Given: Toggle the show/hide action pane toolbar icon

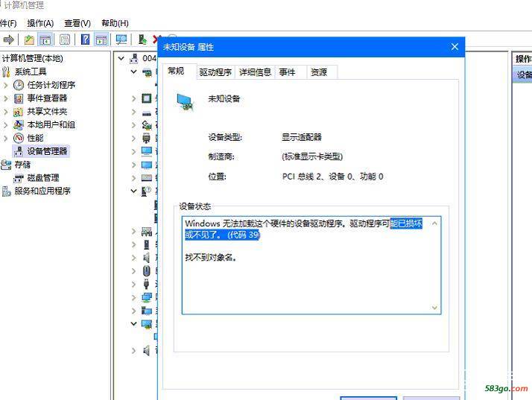Looking at the screenshot, I should coord(101,39).
